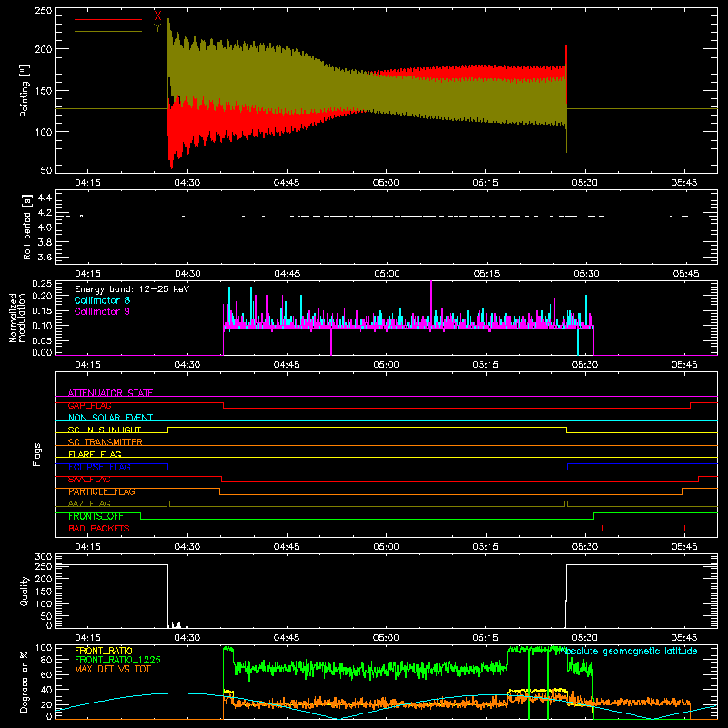The image size is (728, 728).
Task: Click 05:00 time label under the Flags plot
Action: click(x=386, y=547)
